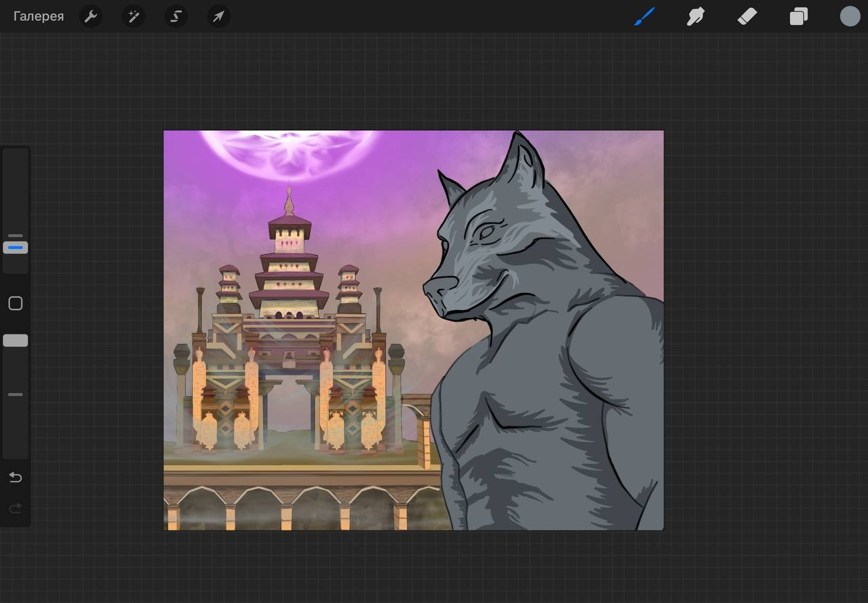Viewport: 868px width, 603px height.
Task: Click the blue brush size slider handle
Action: 16,248
